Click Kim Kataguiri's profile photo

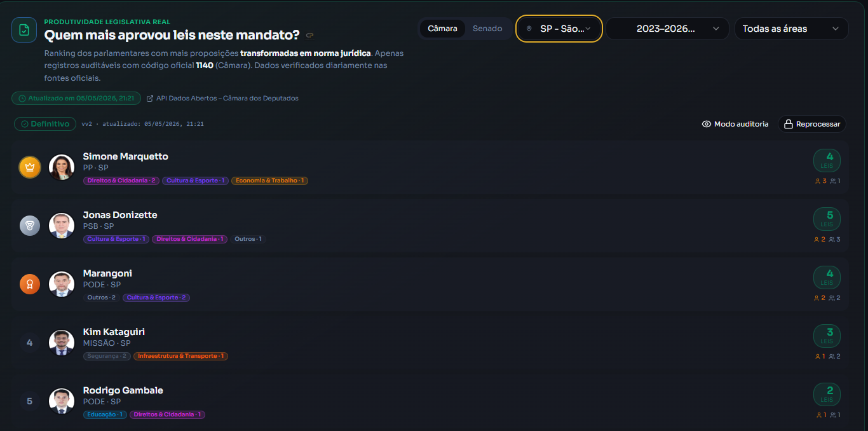click(62, 343)
